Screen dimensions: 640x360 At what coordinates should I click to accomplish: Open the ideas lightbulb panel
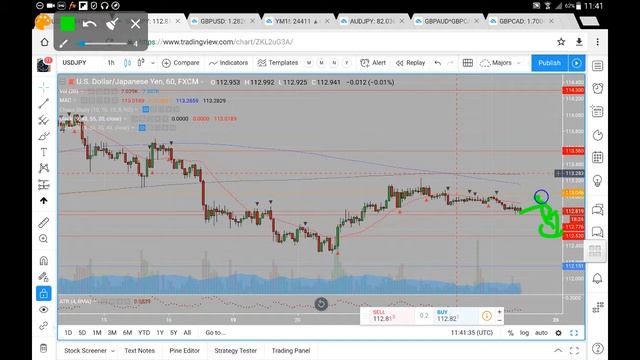tap(598, 181)
